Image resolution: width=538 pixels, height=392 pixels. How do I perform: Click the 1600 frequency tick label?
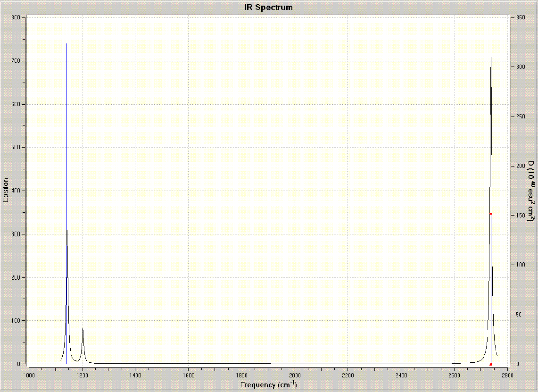(x=188, y=375)
